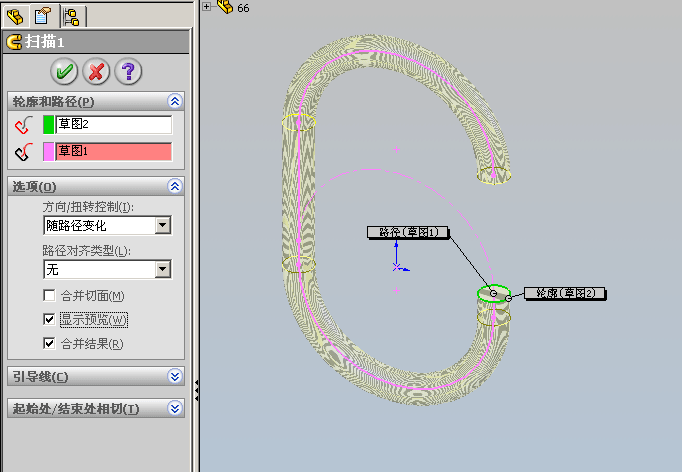Click the 66 part name text
Viewport: 682px width, 472px height.
pyautogui.click(x=243, y=8)
